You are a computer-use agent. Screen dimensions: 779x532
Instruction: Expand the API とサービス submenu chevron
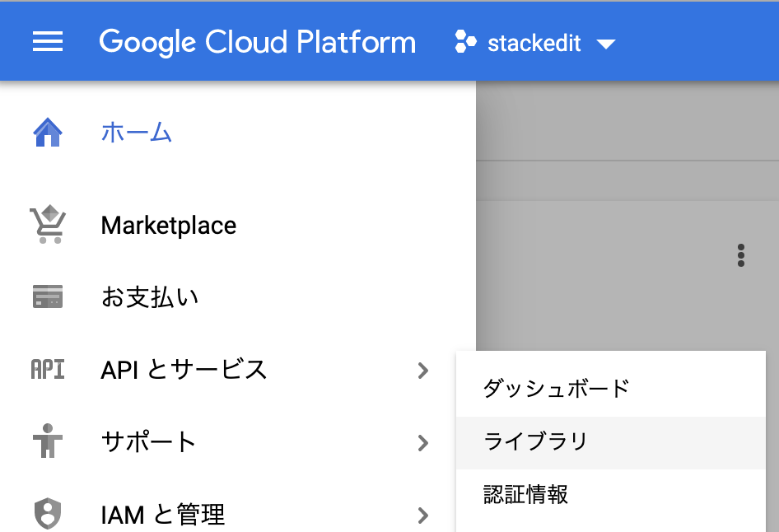422,371
